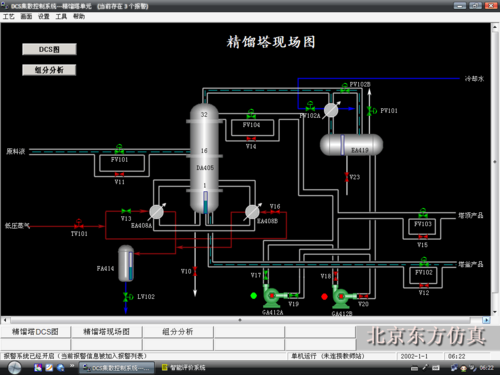Open the 组分分析 button in diagram
The image size is (500, 375).
click(x=49, y=70)
